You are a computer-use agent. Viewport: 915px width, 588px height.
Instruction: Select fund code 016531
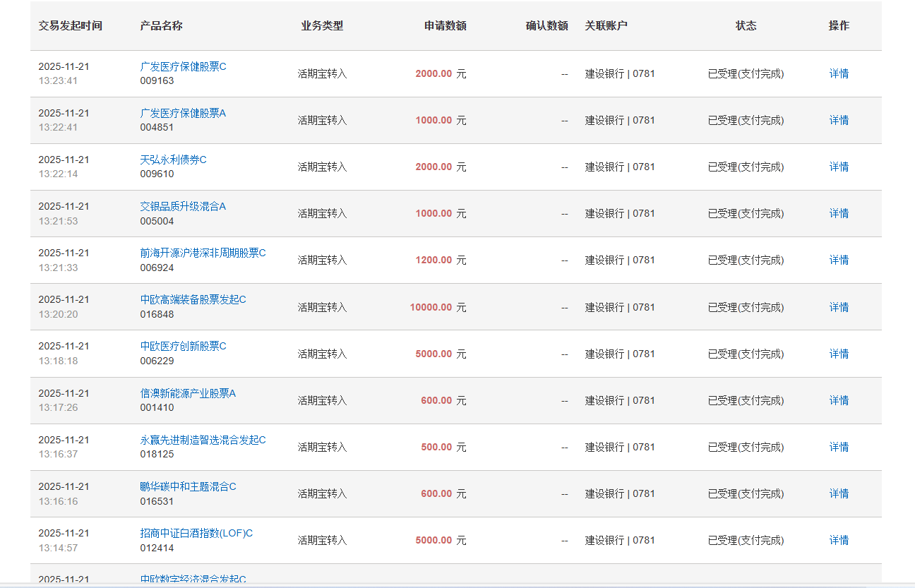157,501
